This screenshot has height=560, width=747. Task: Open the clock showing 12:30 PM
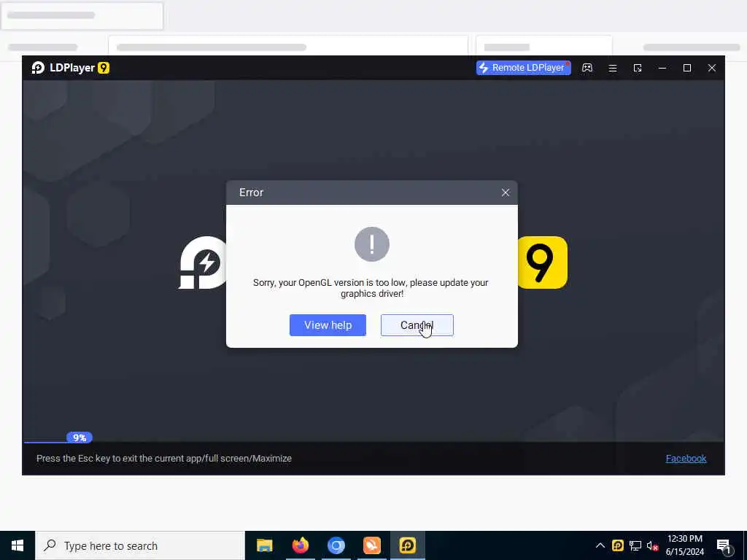(x=684, y=545)
